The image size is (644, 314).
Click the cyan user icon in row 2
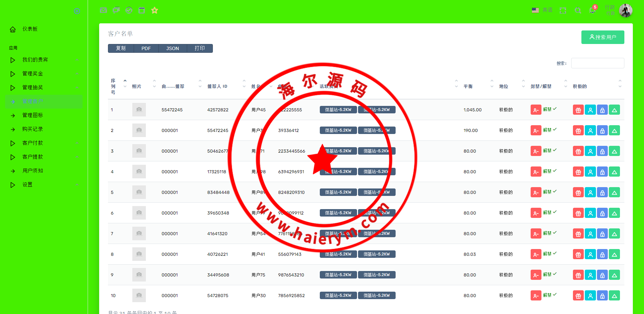click(590, 131)
